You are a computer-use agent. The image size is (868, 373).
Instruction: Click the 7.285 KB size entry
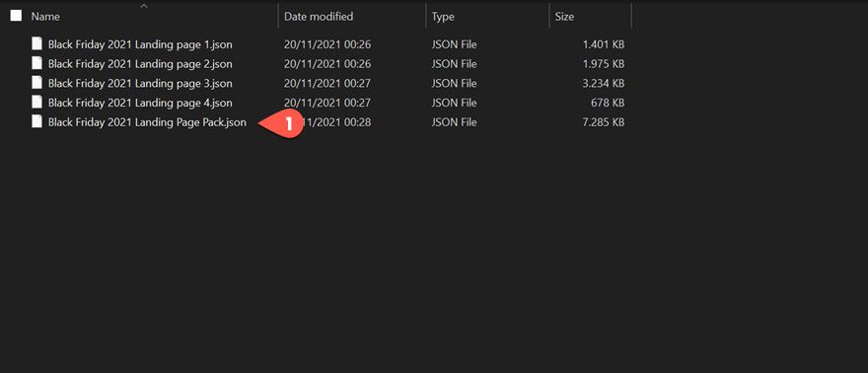pyautogui.click(x=604, y=121)
